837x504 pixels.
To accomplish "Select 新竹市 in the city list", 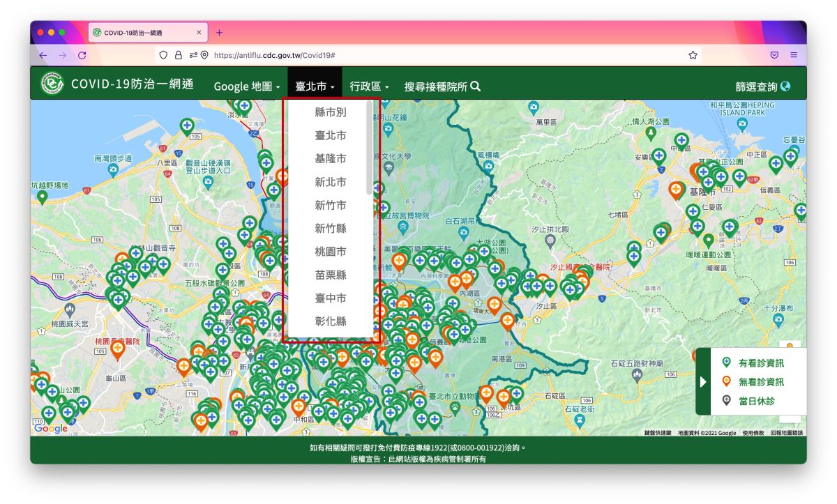I will point(331,205).
